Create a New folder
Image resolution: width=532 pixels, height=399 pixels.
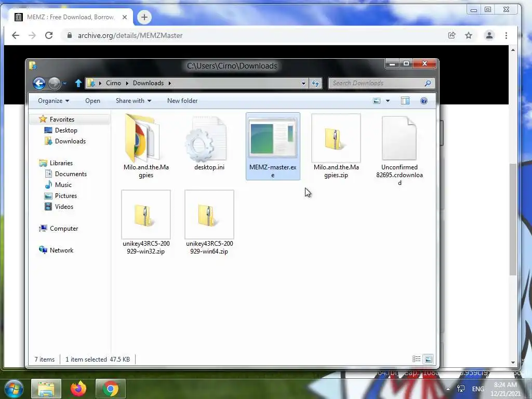click(x=182, y=101)
